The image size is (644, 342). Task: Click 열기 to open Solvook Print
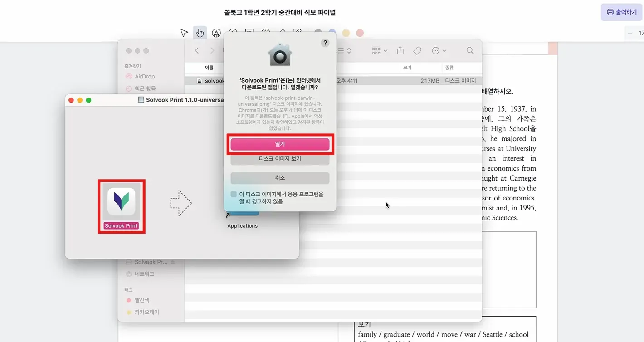click(x=280, y=144)
